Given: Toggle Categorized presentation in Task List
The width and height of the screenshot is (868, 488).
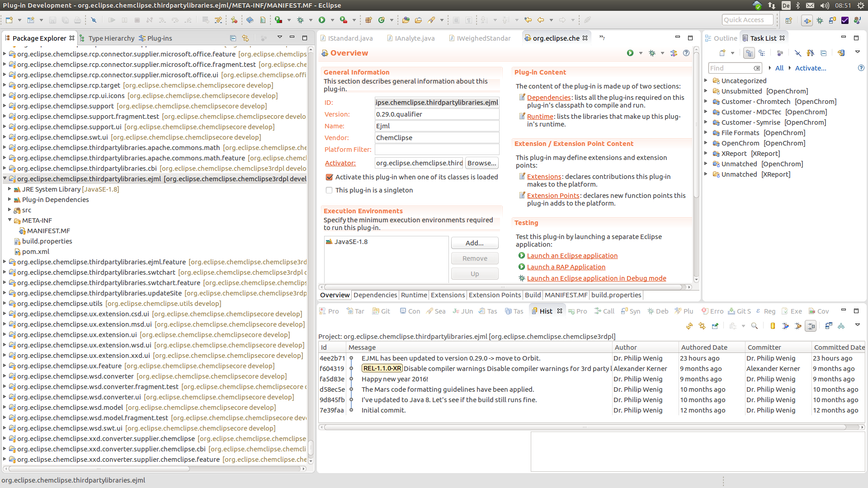Looking at the screenshot, I should click(749, 53).
